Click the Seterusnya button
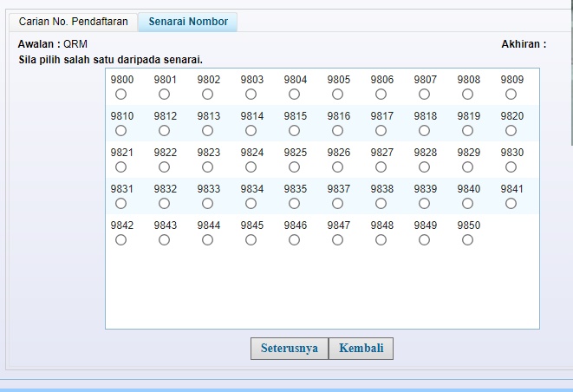 pyautogui.click(x=290, y=349)
